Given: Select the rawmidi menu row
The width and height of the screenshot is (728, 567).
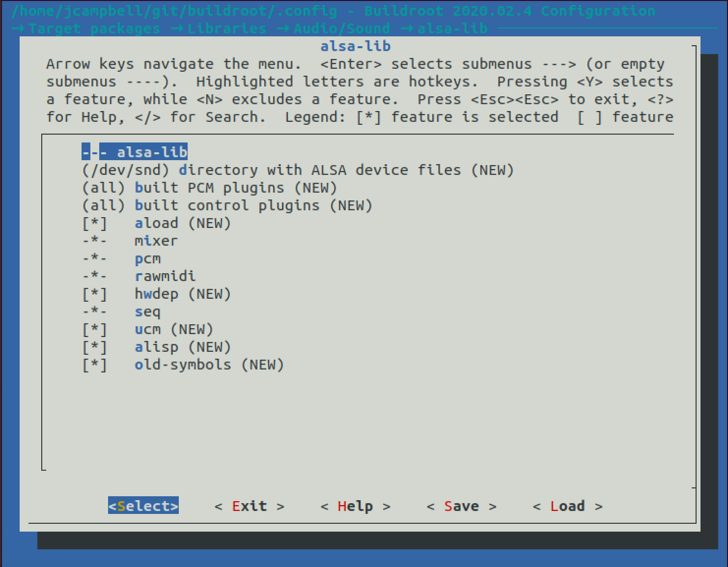Looking at the screenshot, I should (x=139, y=276).
